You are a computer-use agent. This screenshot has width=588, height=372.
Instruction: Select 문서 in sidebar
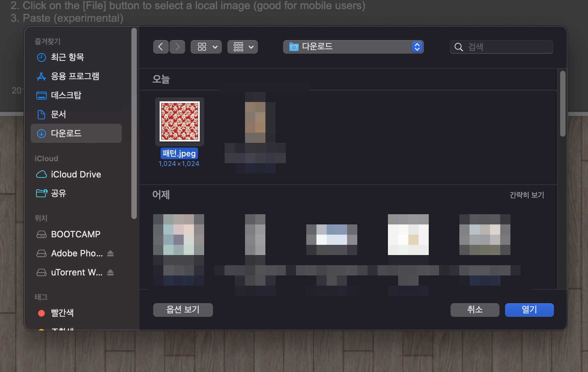[x=76, y=114]
